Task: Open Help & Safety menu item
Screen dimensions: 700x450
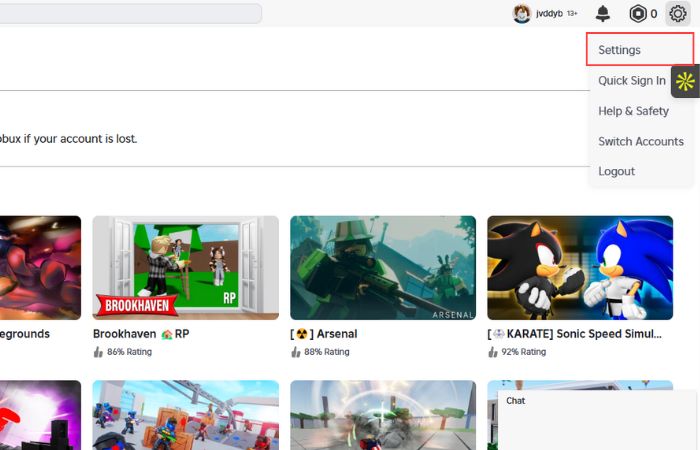Action: [633, 111]
